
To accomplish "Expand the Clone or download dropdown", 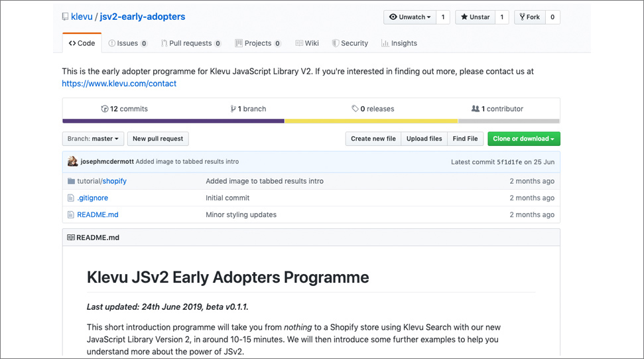I will (524, 139).
